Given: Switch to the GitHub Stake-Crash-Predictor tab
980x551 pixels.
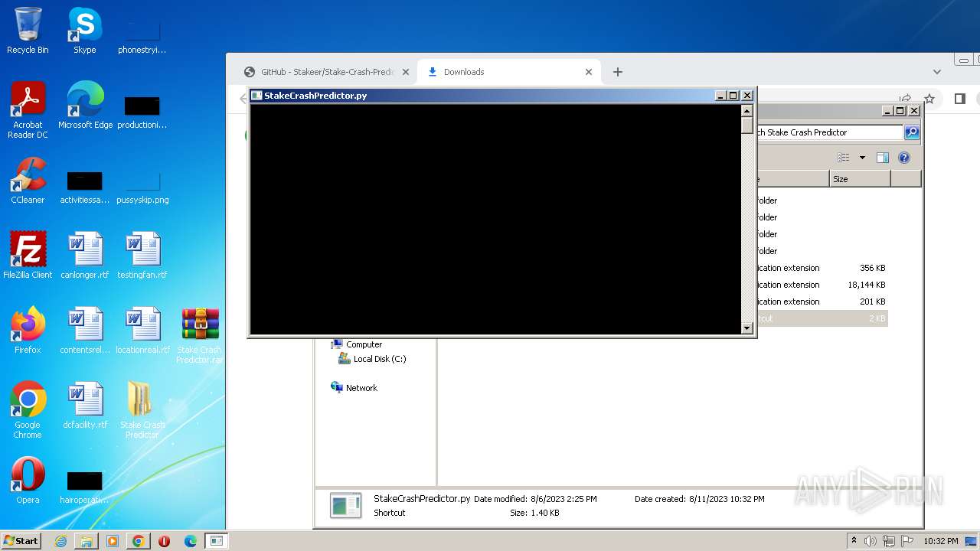Looking at the screenshot, I should (328, 72).
